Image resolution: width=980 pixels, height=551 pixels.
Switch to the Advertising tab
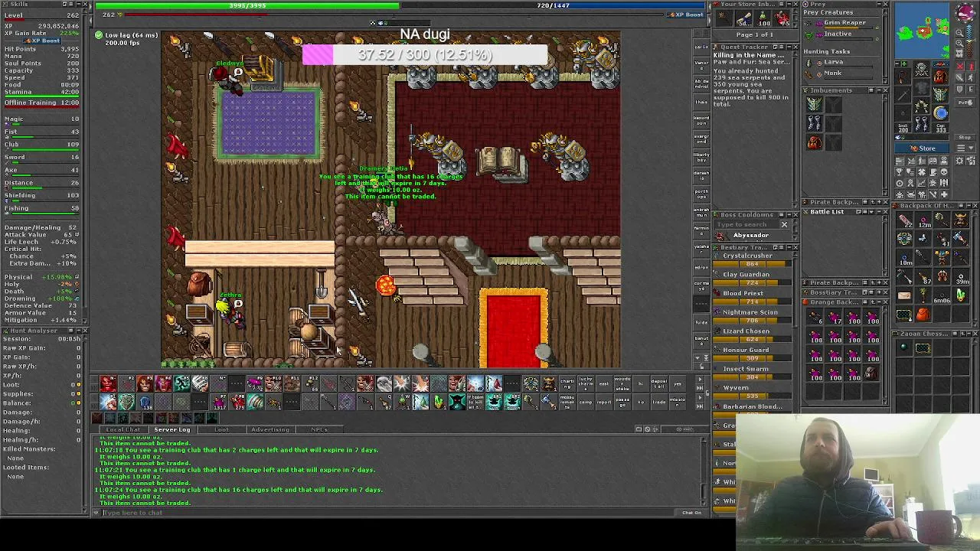pyautogui.click(x=270, y=430)
